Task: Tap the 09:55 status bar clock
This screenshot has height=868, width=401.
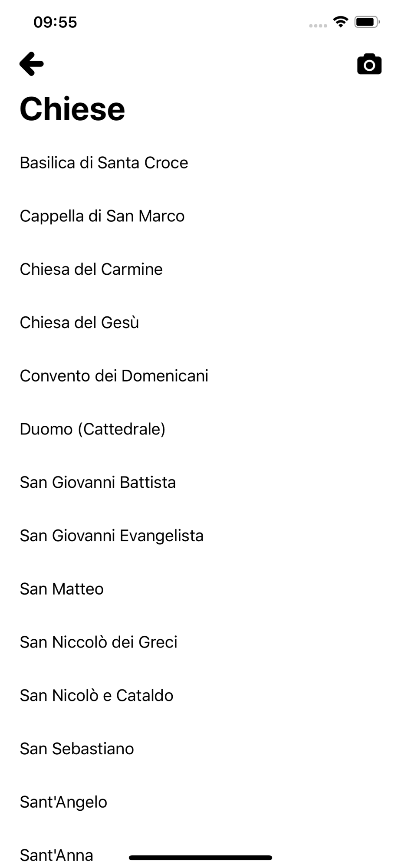Action: (x=55, y=22)
